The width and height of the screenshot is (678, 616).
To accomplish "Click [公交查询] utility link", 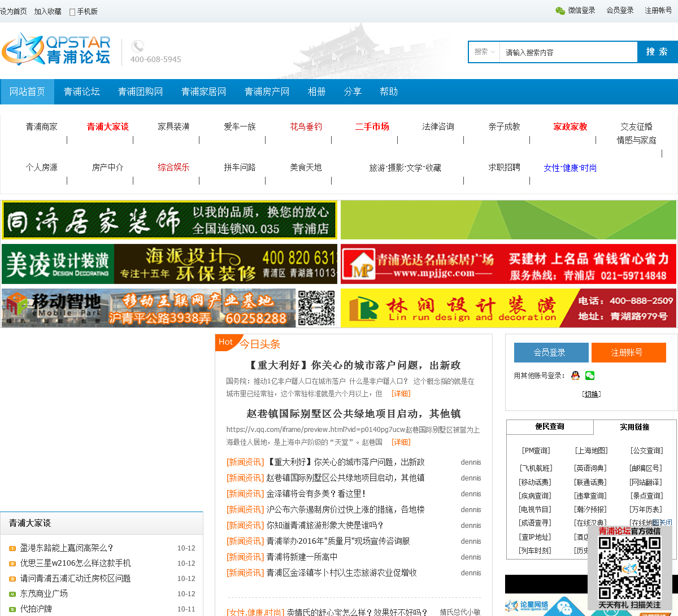I will 647,451.
